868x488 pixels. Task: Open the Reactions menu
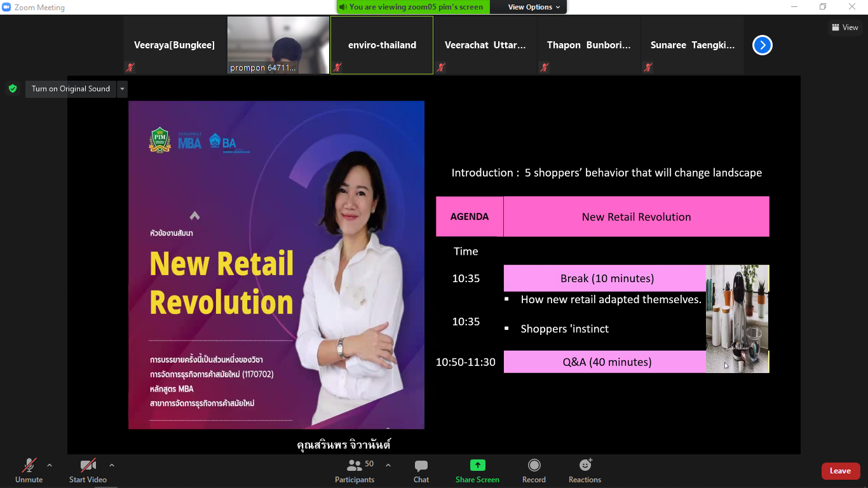tap(585, 471)
